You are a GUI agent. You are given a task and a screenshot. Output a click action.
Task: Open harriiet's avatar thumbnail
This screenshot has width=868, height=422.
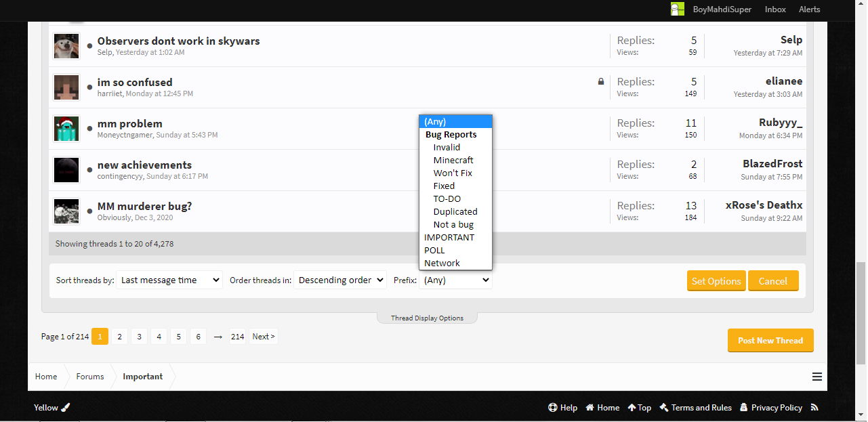(x=66, y=87)
